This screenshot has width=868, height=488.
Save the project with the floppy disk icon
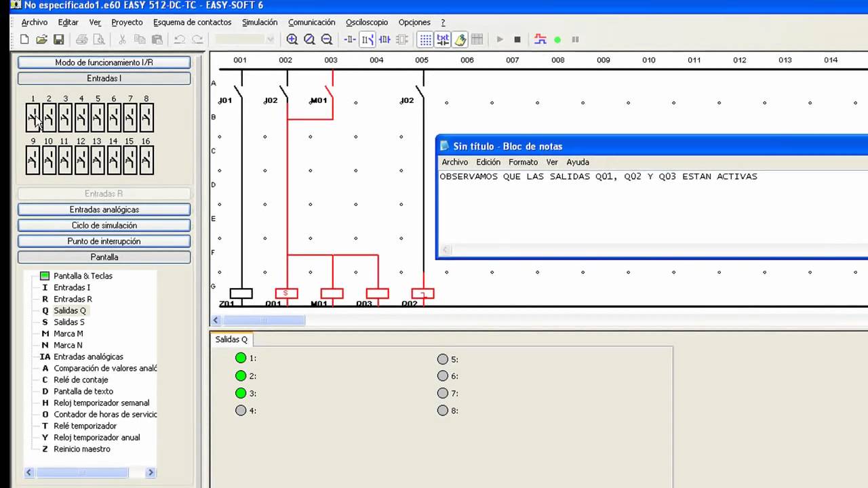click(x=58, y=39)
